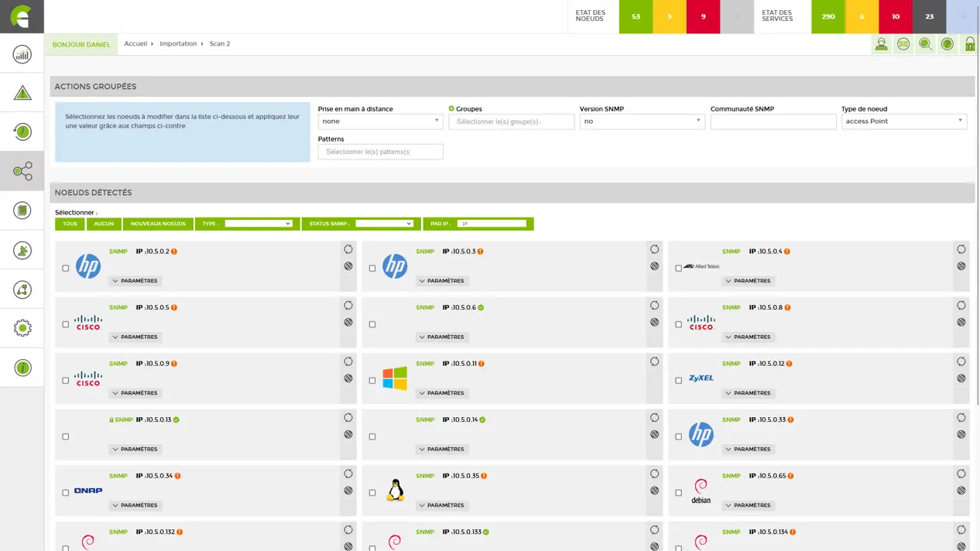The image size is (980, 551).
Task: Click the dark 23 services status count
Action: (929, 16)
